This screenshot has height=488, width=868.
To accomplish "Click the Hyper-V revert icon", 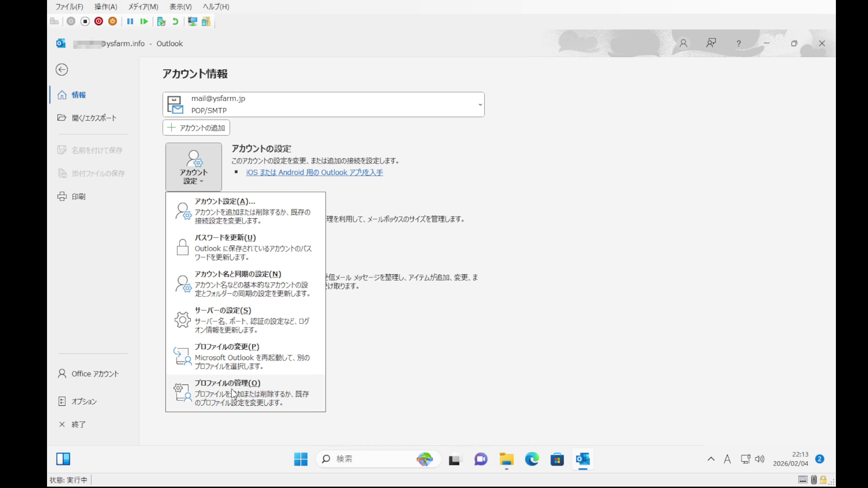I will (x=175, y=21).
